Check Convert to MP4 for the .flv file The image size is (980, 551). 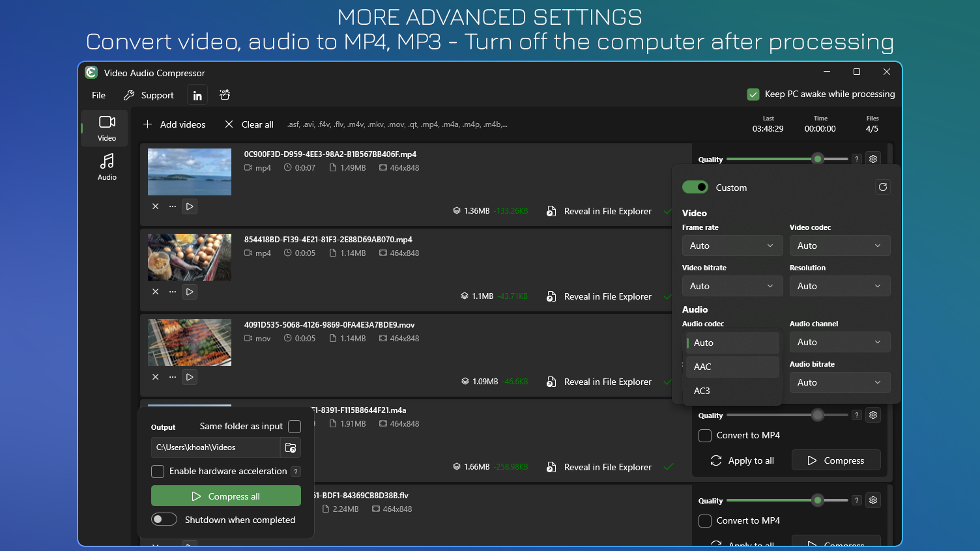pyautogui.click(x=705, y=520)
